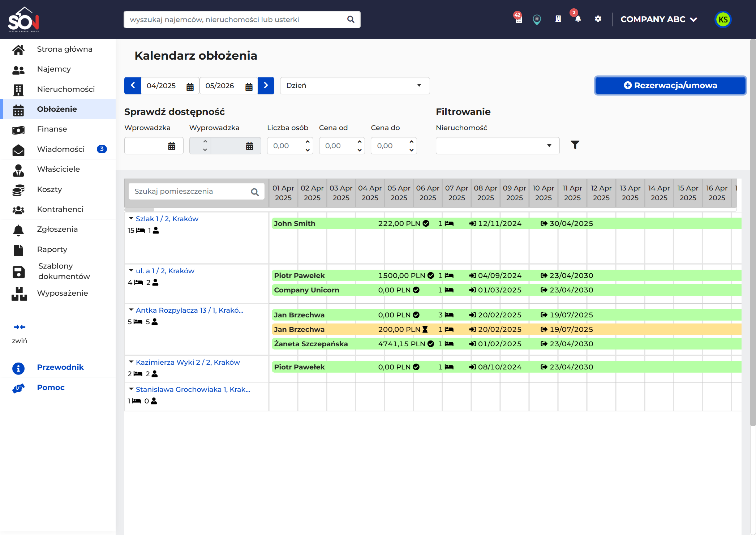756x535 pixels.
Task: Open the Nieruchomość filter dropdown
Action: pos(497,146)
